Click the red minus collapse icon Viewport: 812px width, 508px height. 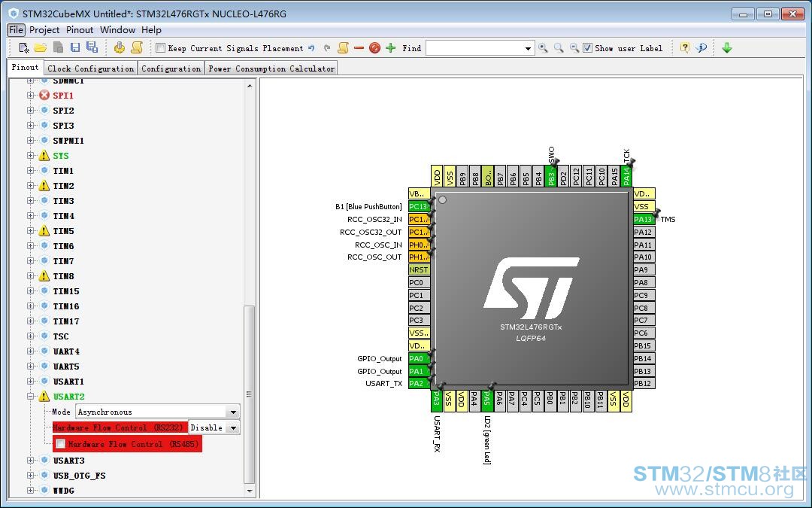(359, 47)
